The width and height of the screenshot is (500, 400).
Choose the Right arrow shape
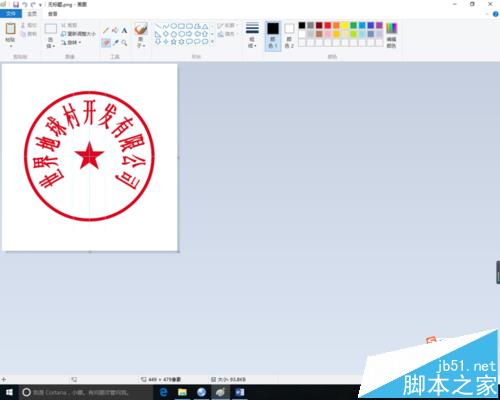point(189,34)
